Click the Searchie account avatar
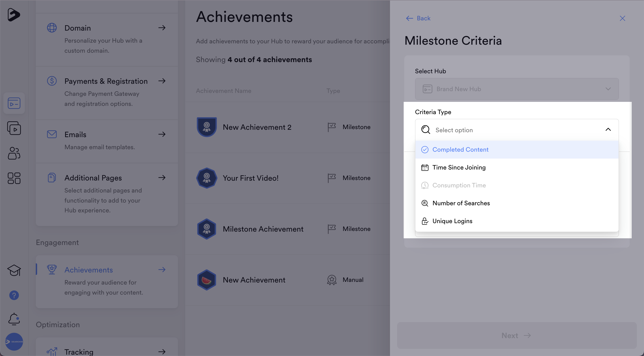This screenshot has height=356, width=644. (14, 341)
